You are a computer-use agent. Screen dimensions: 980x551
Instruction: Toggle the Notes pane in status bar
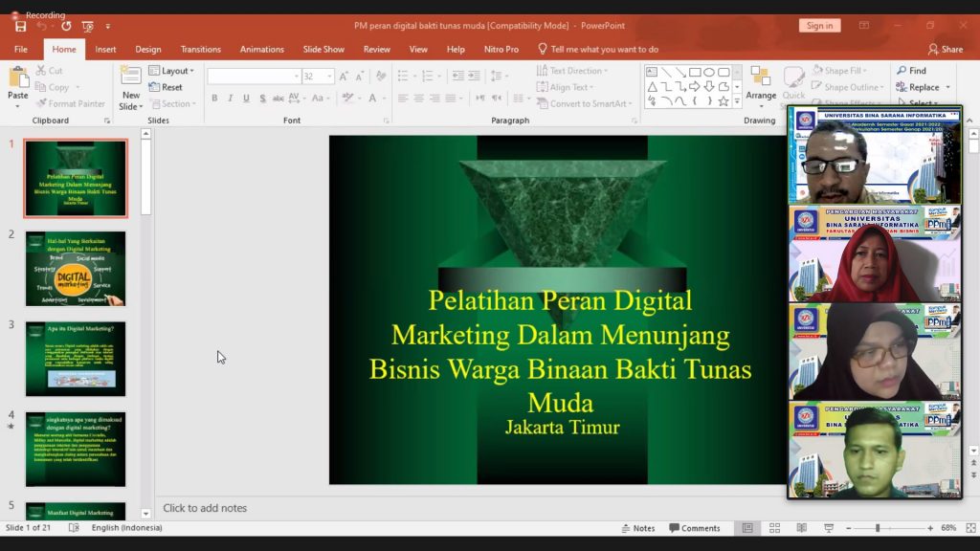tap(637, 528)
